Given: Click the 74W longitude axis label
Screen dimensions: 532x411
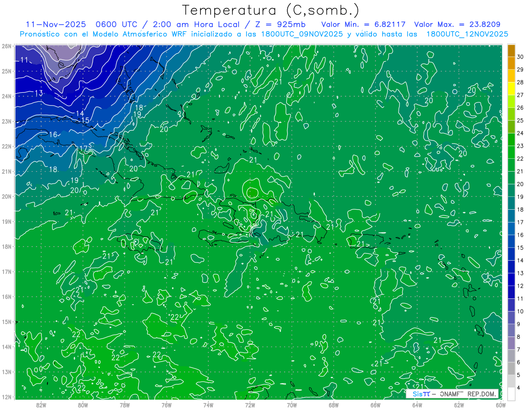Looking at the screenshot, I should pyautogui.click(x=208, y=405).
